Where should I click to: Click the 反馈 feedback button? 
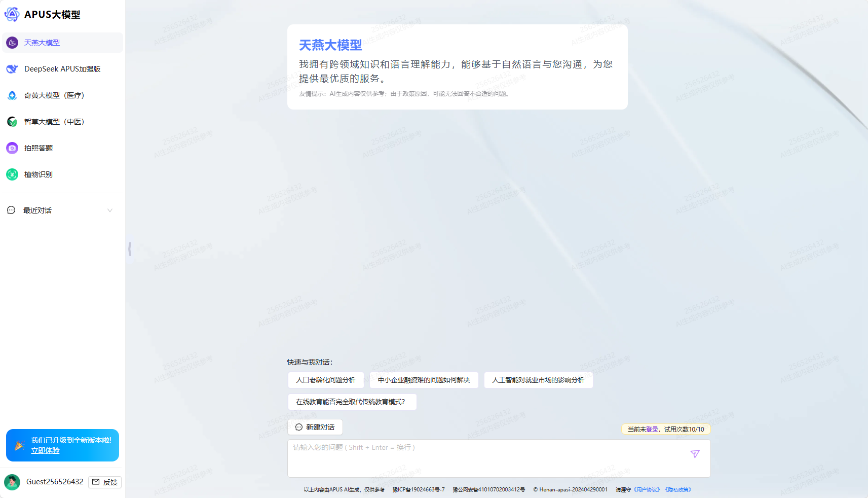(105, 482)
